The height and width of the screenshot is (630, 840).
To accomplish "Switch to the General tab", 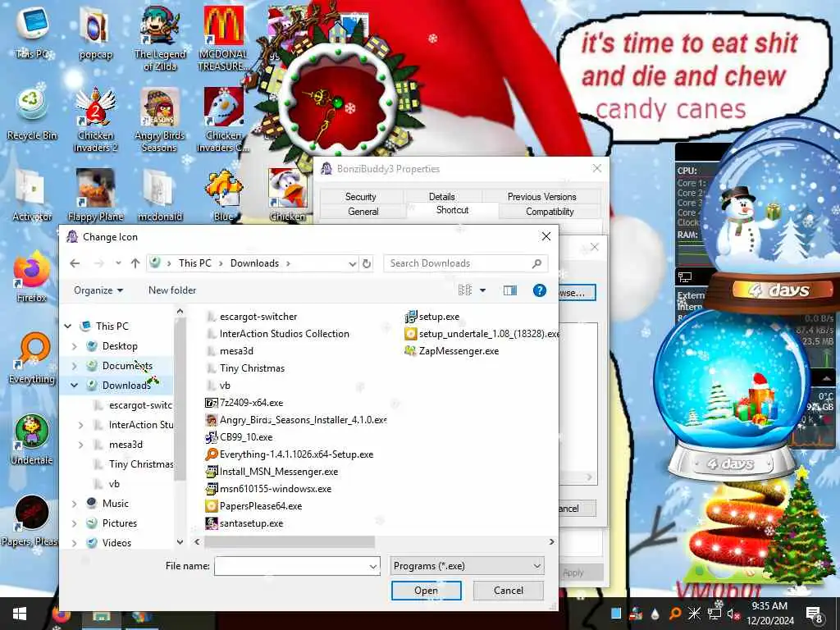I will click(363, 212).
